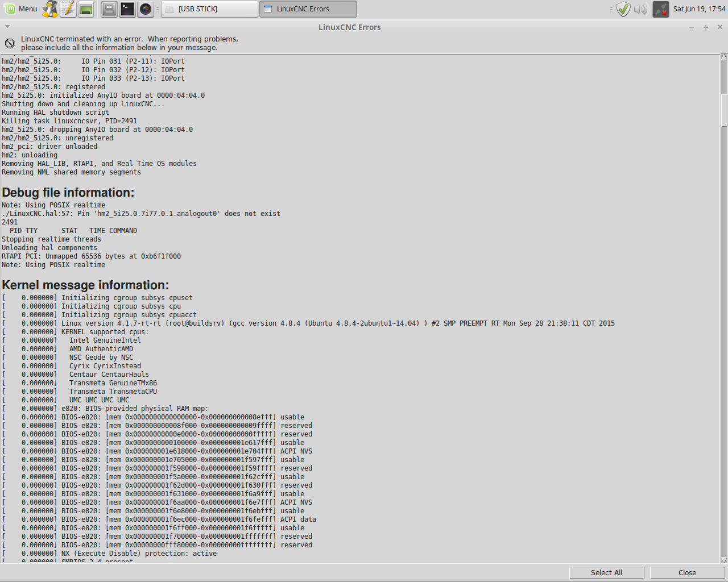
Task: Click 'e820: BIOS-provided physical RAM map:' line
Action: point(105,409)
